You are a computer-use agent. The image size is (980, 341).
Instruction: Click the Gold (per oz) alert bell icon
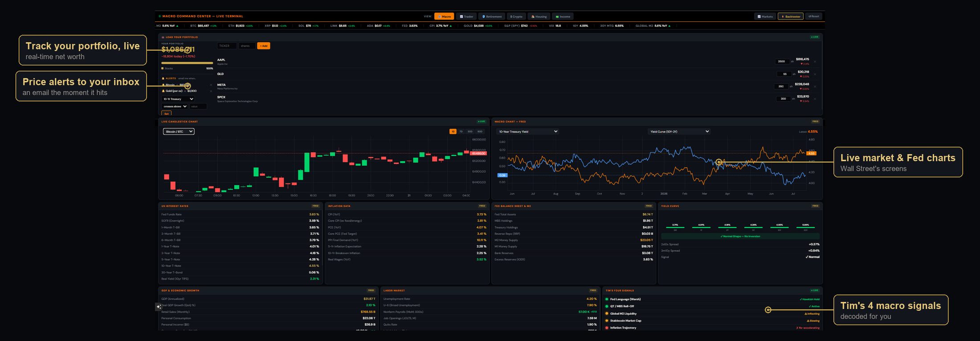[x=163, y=91]
